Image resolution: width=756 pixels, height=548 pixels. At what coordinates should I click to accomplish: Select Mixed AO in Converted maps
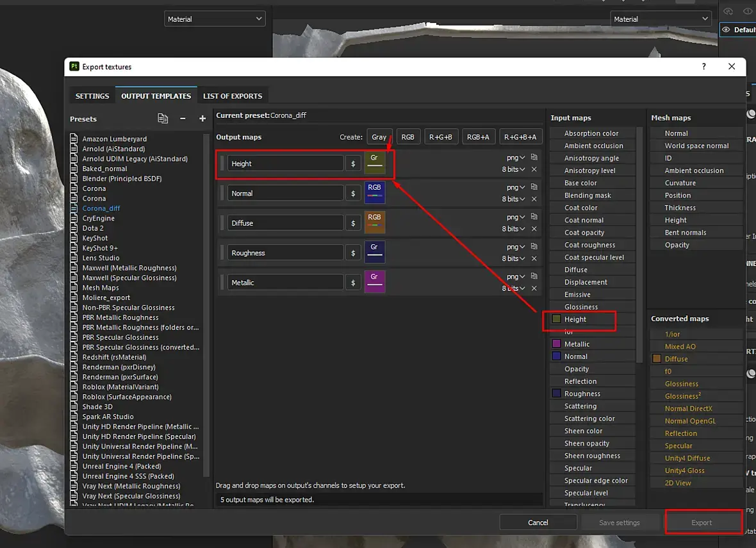click(x=680, y=347)
